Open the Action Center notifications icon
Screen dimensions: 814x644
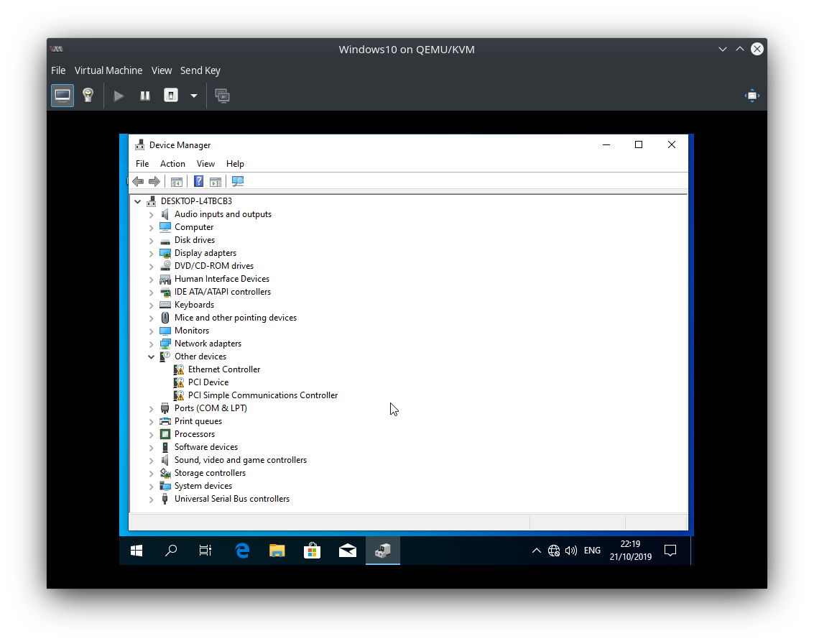click(670, 551)
